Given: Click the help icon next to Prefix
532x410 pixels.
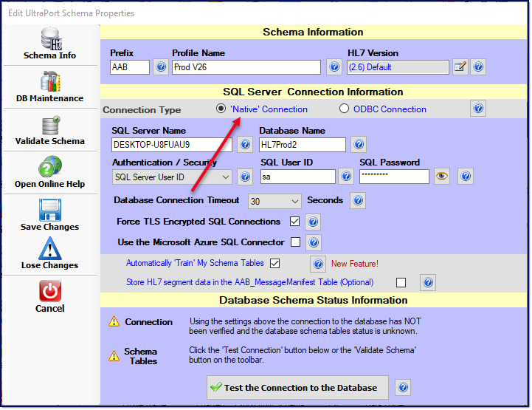Looking at the screenshot, I should [x=161, y=67].
